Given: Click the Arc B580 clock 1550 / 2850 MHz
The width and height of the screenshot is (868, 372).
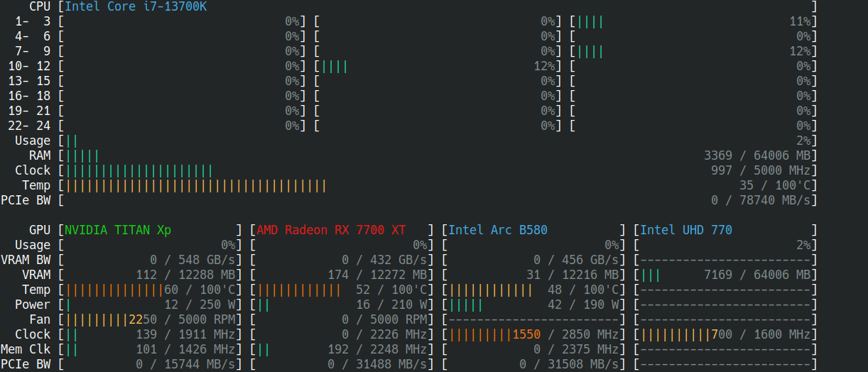Looking at the screenshot, I should coord(565,334).
